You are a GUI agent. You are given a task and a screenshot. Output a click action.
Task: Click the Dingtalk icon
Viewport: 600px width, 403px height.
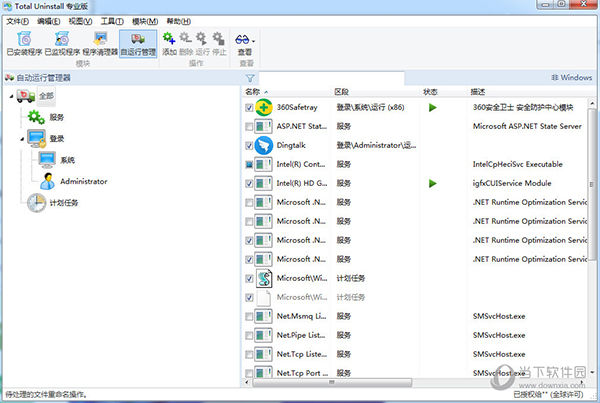pyautogui.click(x=264, y=145)
